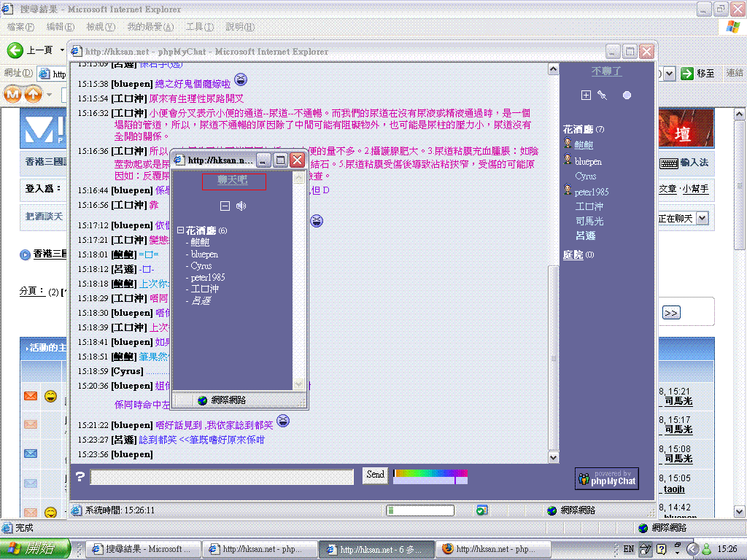
Task: Click the yellow question mark tray icon
Action: (x=661, y=549)
